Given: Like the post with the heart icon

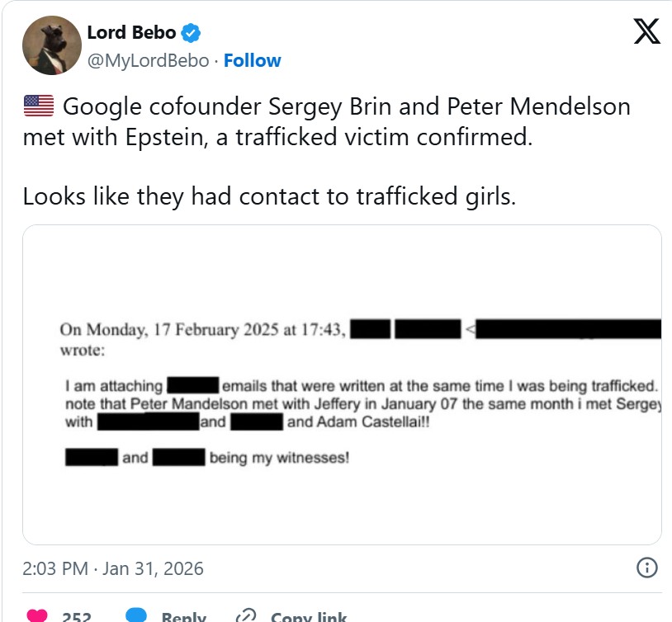Looking at the screenshot, I should click(x=38, y=615).
